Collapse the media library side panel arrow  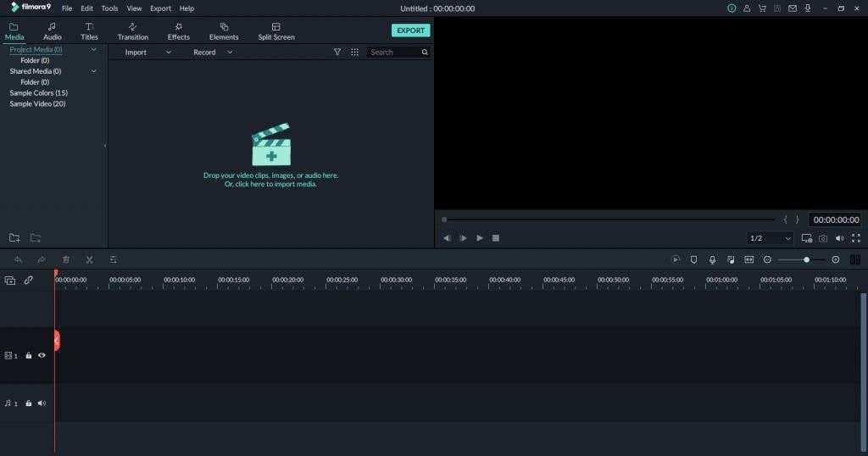tap(104, 146)
